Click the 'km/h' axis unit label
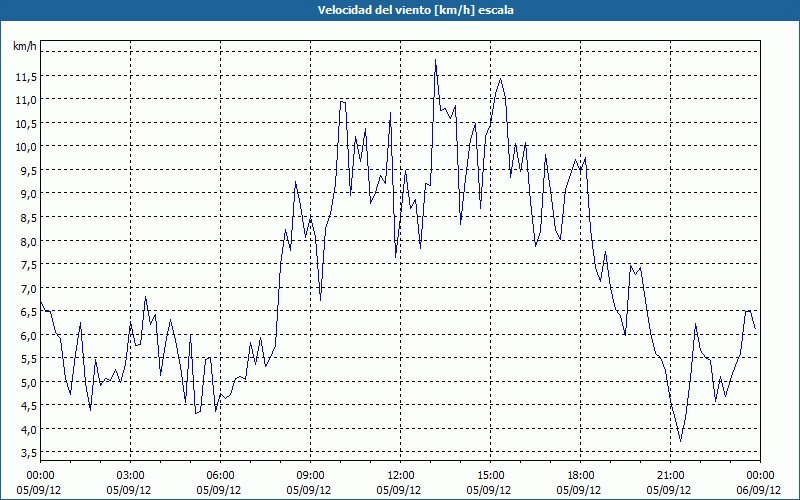 point(24,46)
